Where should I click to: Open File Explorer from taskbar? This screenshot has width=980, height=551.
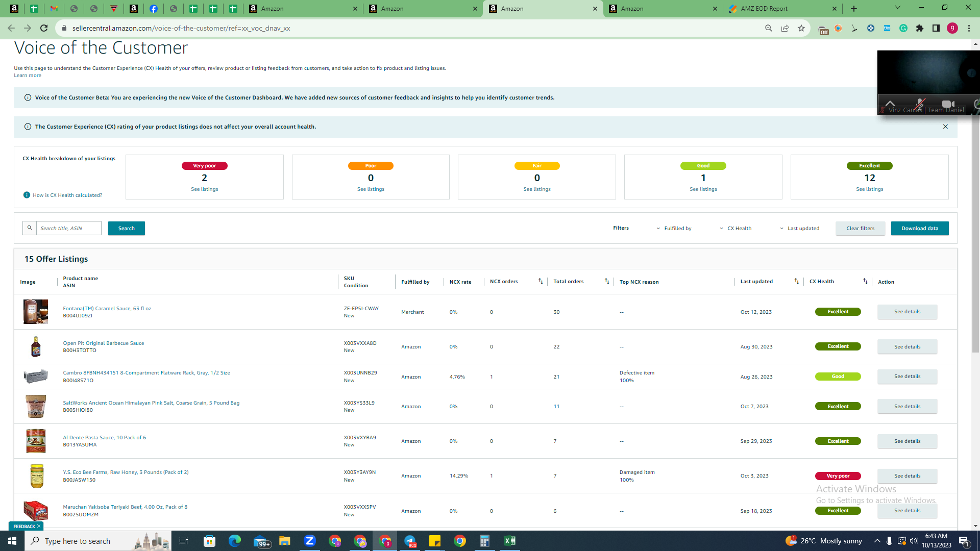pos(285,541)
